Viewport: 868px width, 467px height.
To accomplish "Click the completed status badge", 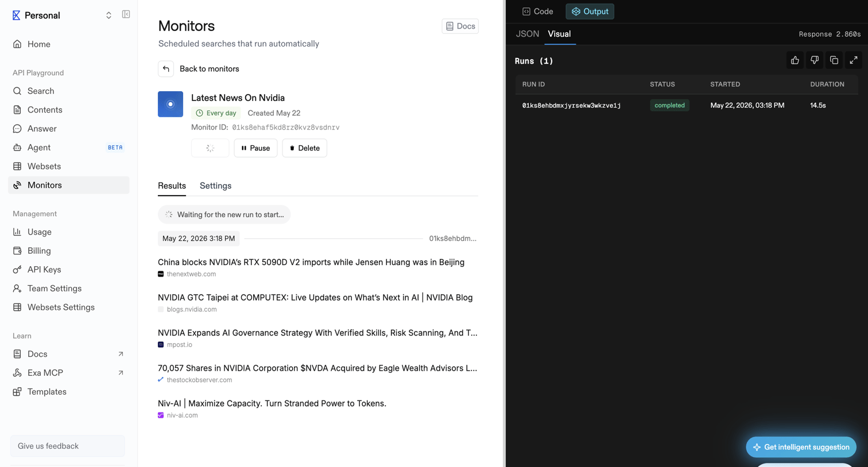I will [669, 106].
